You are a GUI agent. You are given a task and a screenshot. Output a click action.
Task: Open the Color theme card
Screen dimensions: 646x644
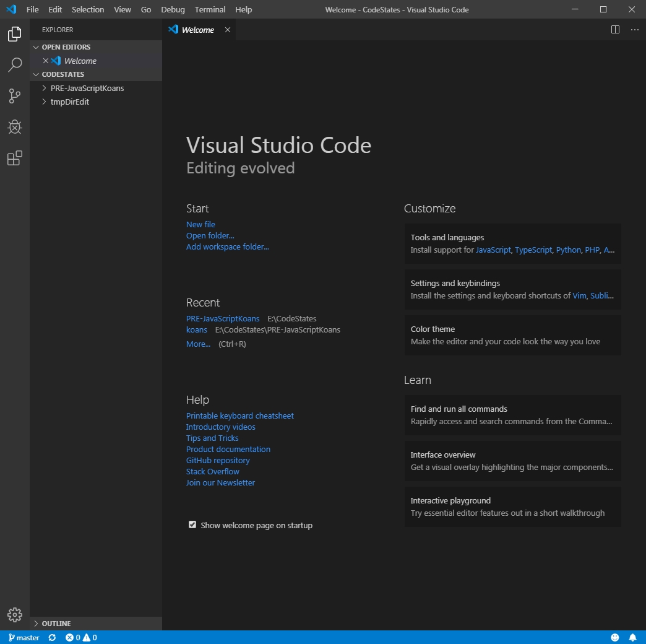pos(512,335)
